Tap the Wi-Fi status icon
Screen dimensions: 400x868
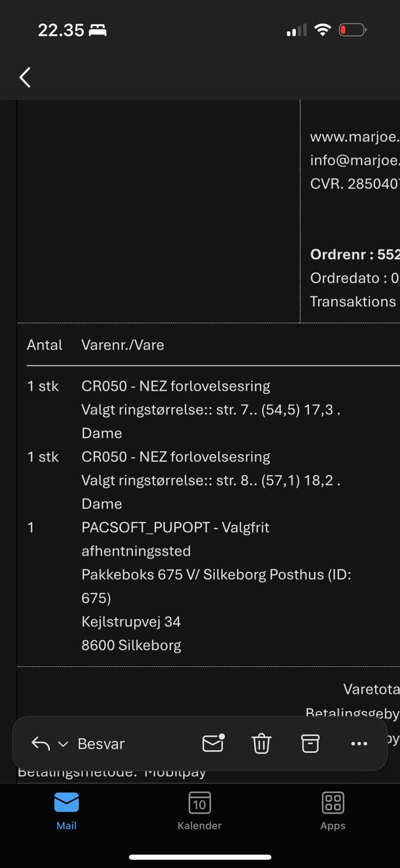coord(322,30)
